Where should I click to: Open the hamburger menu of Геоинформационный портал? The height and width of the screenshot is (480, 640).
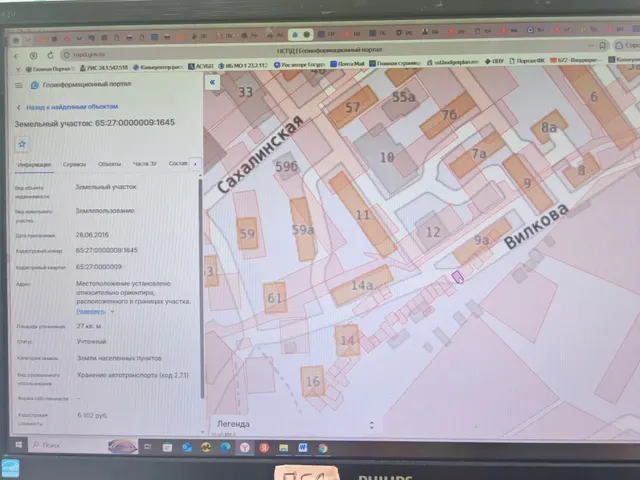[19, 85]
